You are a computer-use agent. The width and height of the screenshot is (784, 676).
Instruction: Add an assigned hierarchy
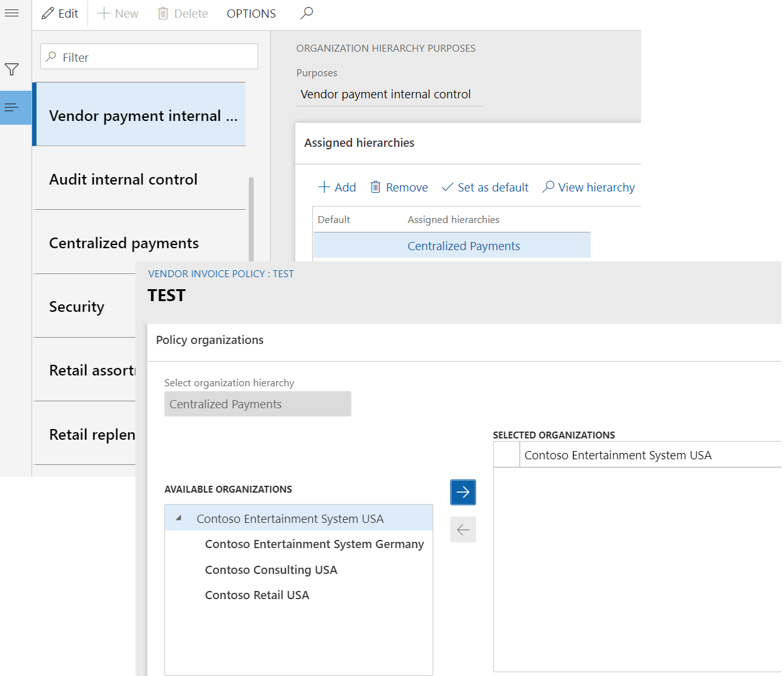point(338,187)
